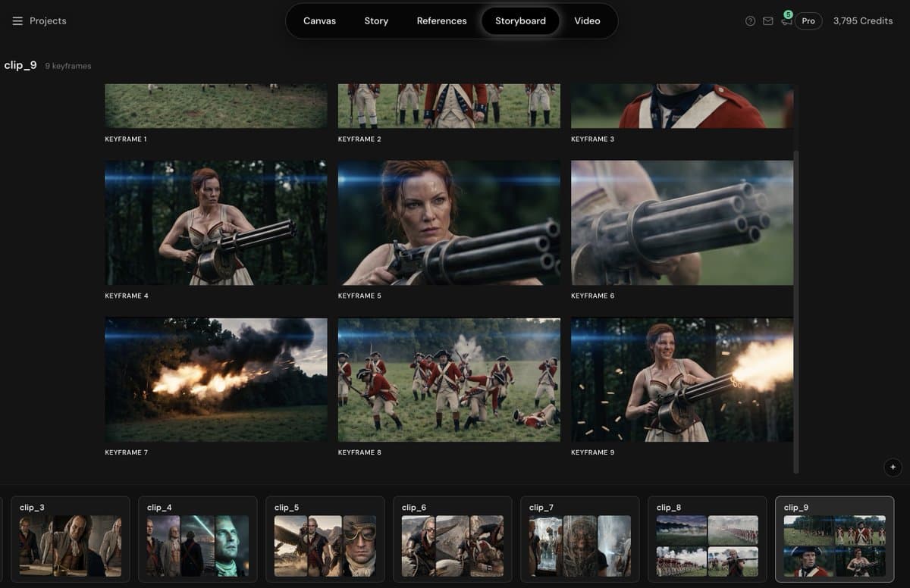
Task: Open the clip_5 card
Action: pos(325,539)
